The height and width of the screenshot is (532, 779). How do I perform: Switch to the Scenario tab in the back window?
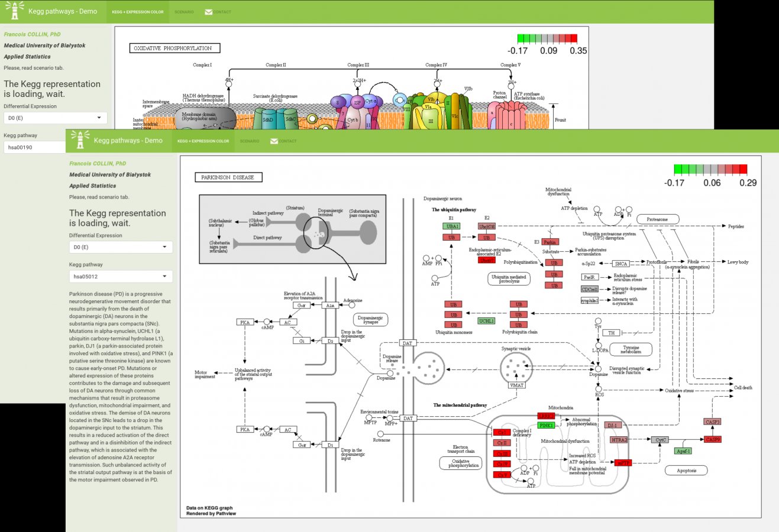(x=184, y=12)
